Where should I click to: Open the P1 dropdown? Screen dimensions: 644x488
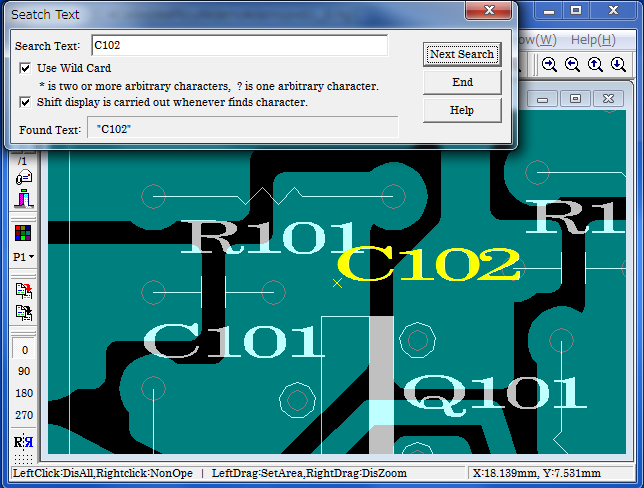point(24,257)
